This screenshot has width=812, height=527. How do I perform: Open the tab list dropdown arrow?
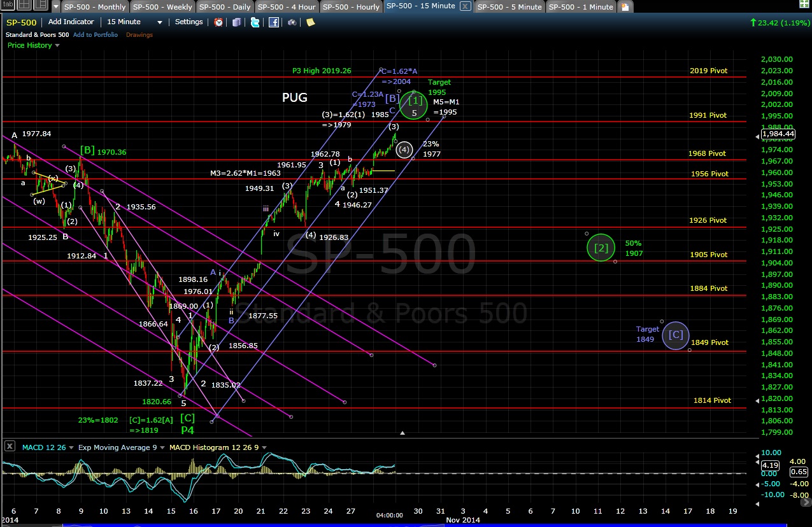[x=55, y=7]
